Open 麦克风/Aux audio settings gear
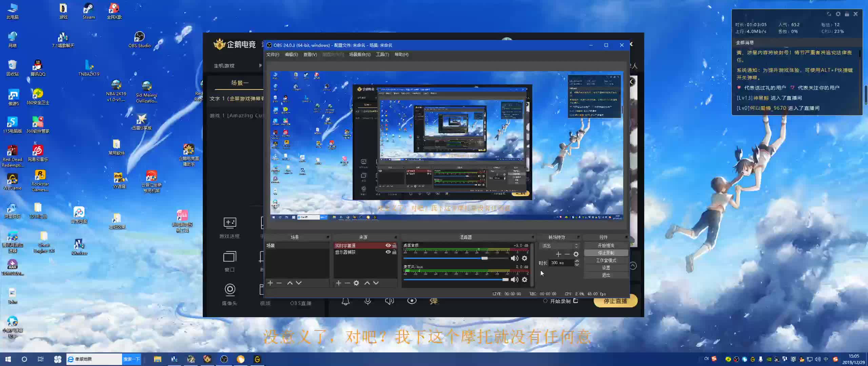 click(525, 280)
